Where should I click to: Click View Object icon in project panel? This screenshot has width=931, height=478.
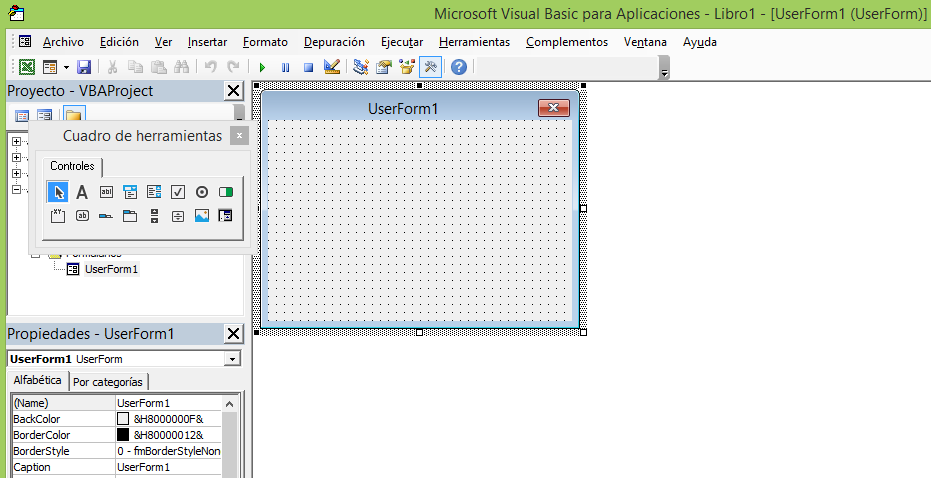coord(45,115)
